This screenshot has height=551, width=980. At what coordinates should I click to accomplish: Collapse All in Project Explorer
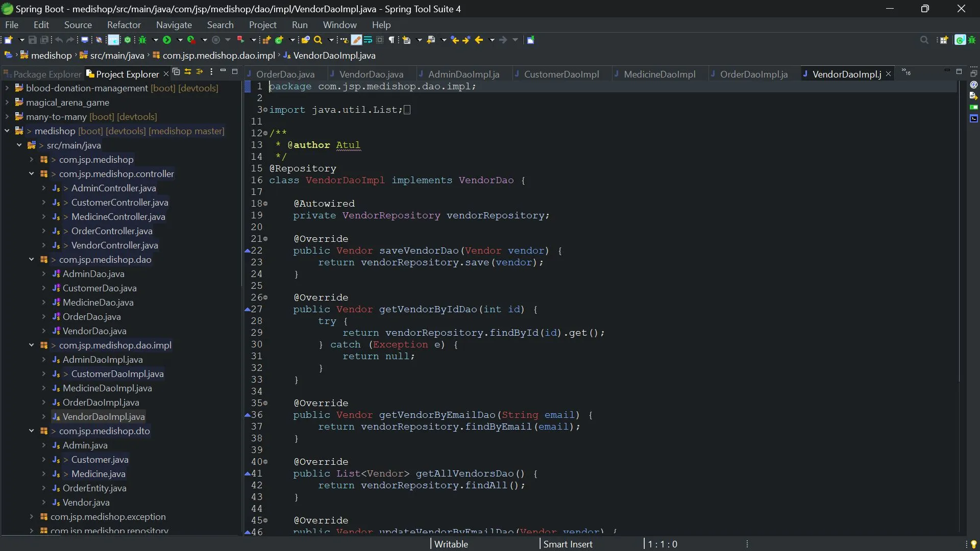pyautogui.click(x=176, y=72)
